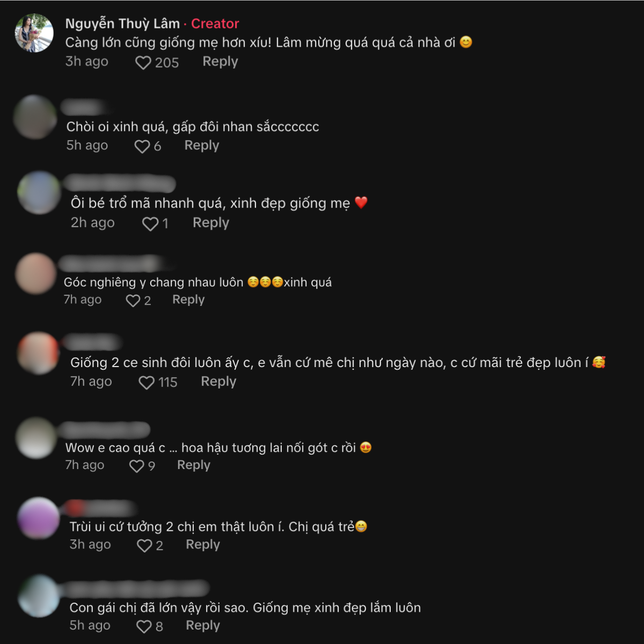Viewport: 644px width, 644px height.
Task: Reply to the 'Chòi oi xinh quá' comment
Action: click(202, 145)
